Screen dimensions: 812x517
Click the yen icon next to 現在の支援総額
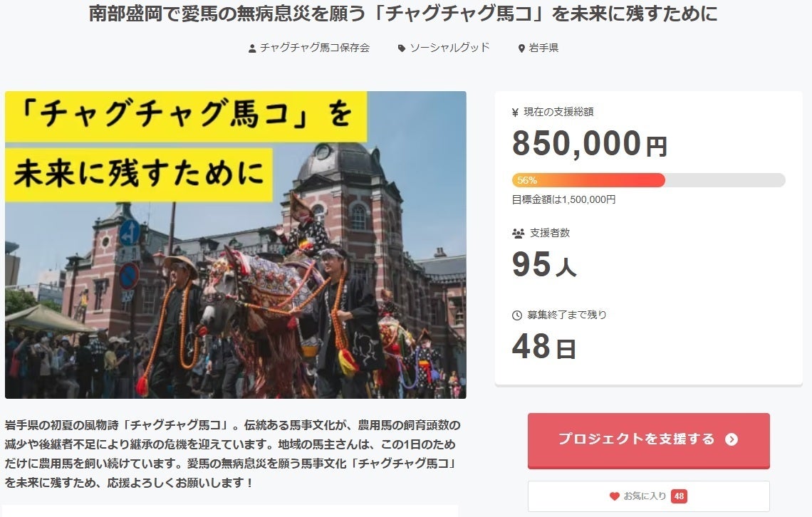[x=516, y=112]
